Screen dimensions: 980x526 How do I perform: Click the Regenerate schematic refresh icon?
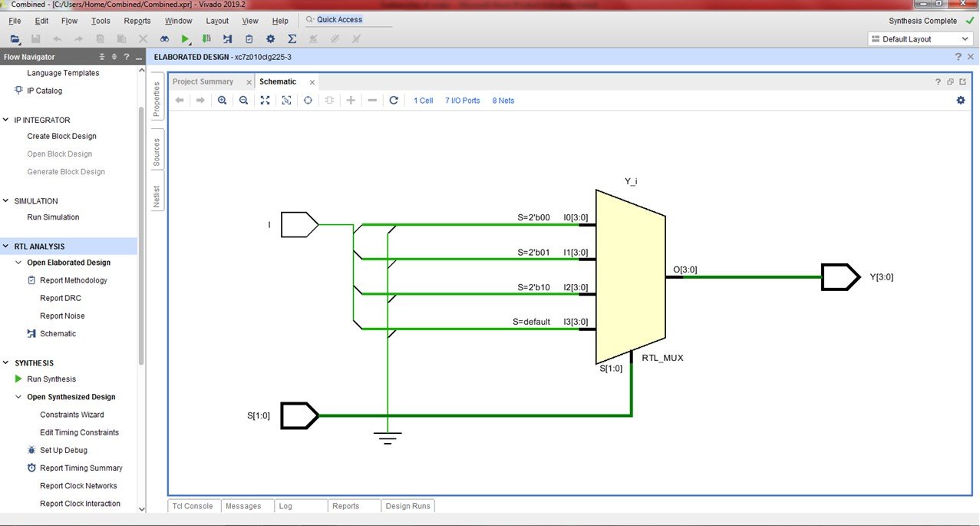coord(394,101)
